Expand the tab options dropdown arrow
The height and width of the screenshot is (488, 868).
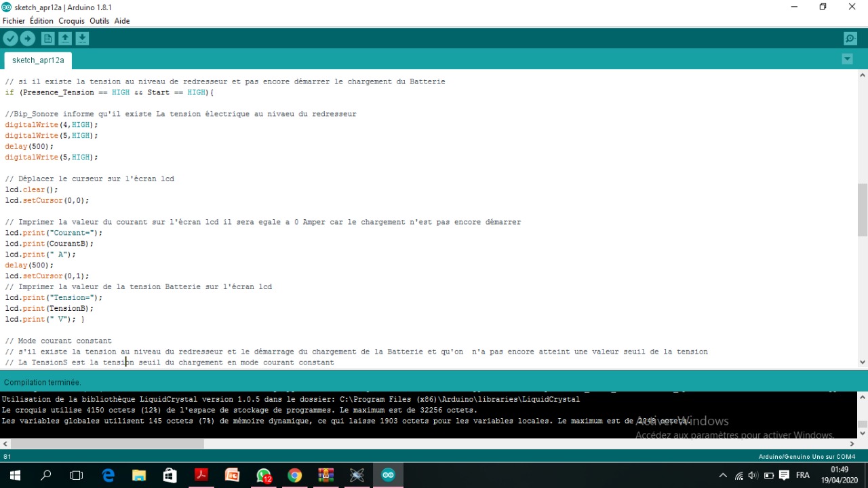(847, 59)
